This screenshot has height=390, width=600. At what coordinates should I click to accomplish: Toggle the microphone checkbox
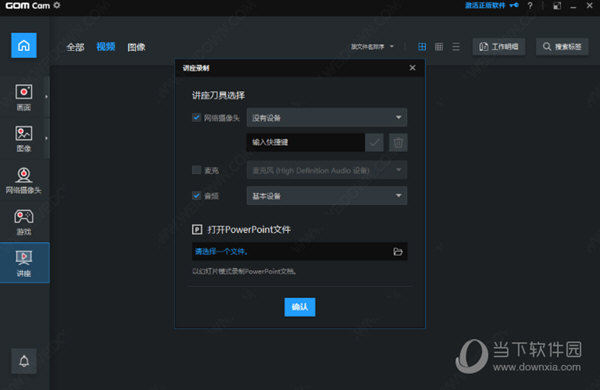click(x=196, y=170)
